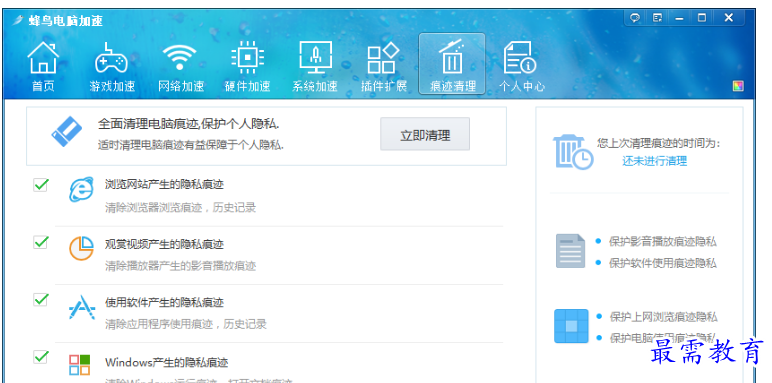Select 观赏视频产生的隐私痕迹 title text
The height and width of the screenshot is (383, 772).
point(164,244)
